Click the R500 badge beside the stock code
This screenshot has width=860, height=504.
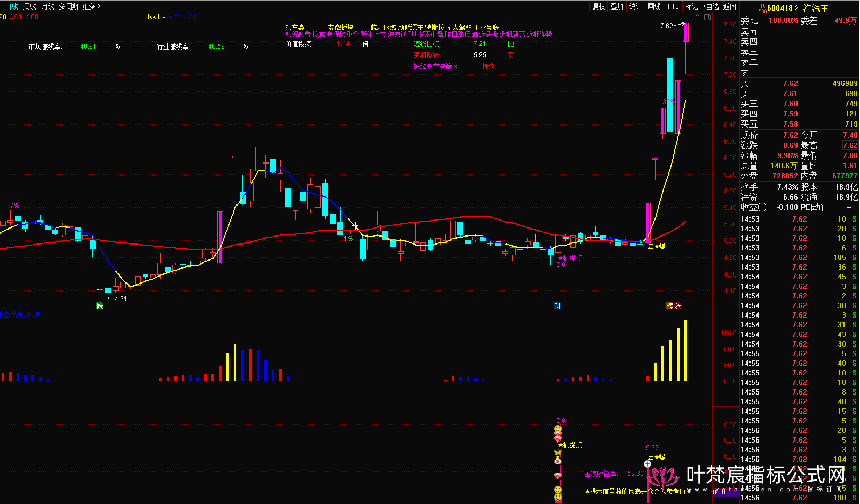(762, 9)
